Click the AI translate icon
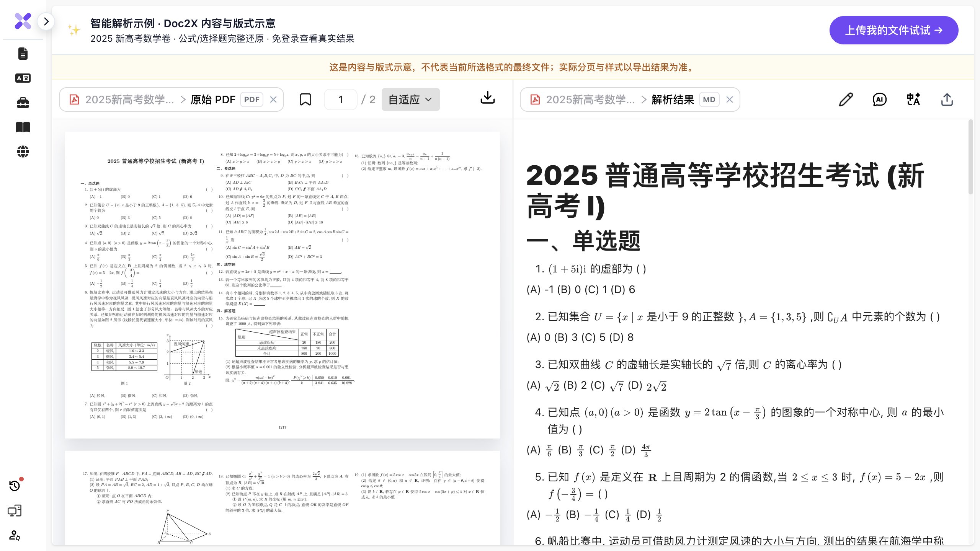The image size is (980, 551). click(x=913, y=99)
